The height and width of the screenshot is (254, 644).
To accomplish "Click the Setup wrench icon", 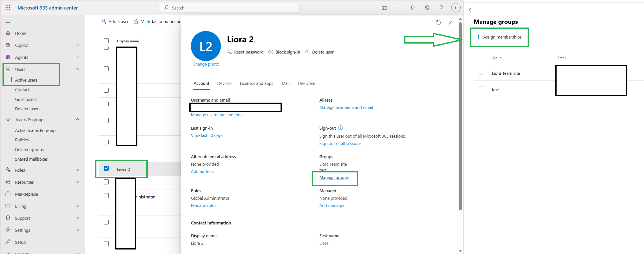I will point(8,242).
